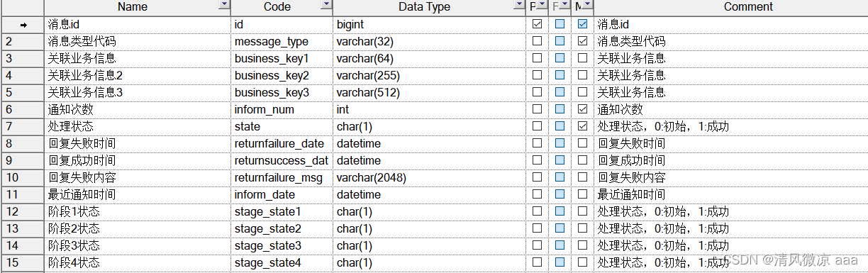The width and height of the screenshot is (868, 273).
Task: Click the Name cell 关联业务信息2
Action: tap(138, 75)
